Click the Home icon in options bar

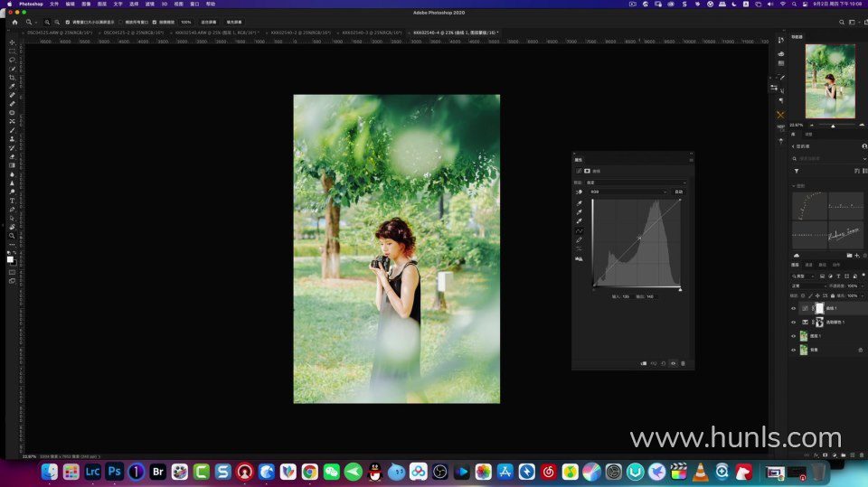point(14,22)
